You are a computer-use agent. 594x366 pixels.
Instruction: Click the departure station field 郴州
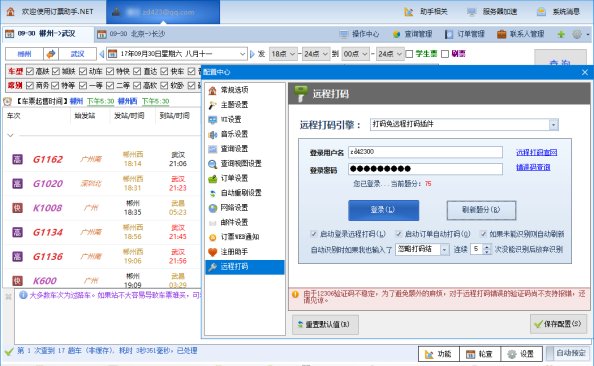[x=24, y=54]
